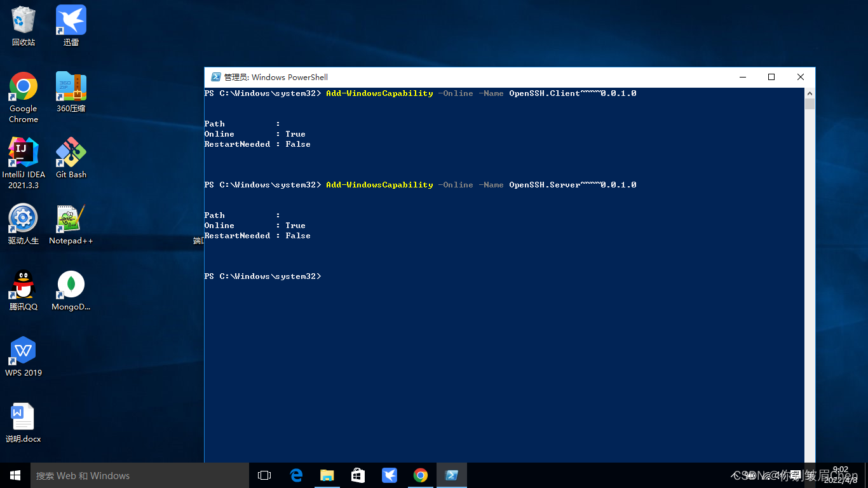Open Notepad++ from the desktop
The width and height of the screenshot is (868, 488).
pos(71,219)
